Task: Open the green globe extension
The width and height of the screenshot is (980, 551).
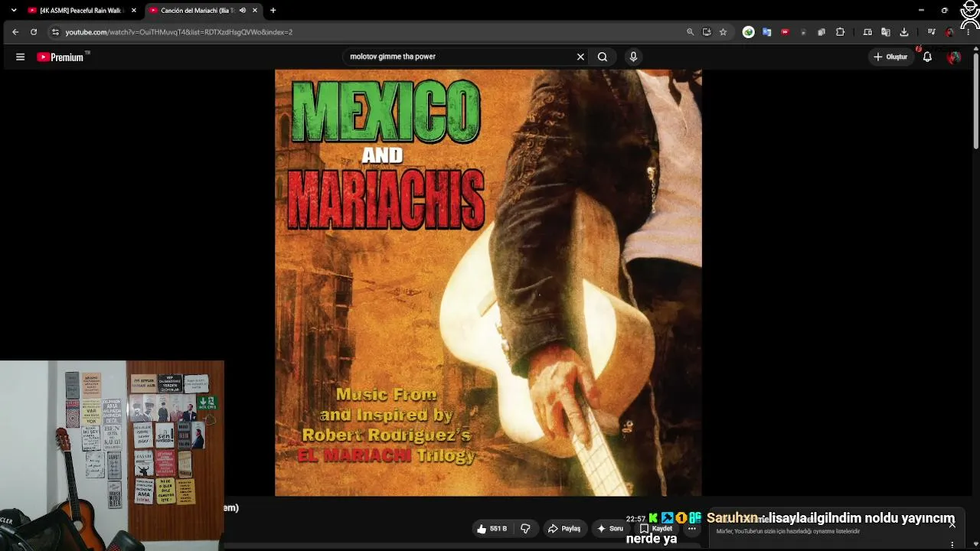Action: tap(749, 32)
